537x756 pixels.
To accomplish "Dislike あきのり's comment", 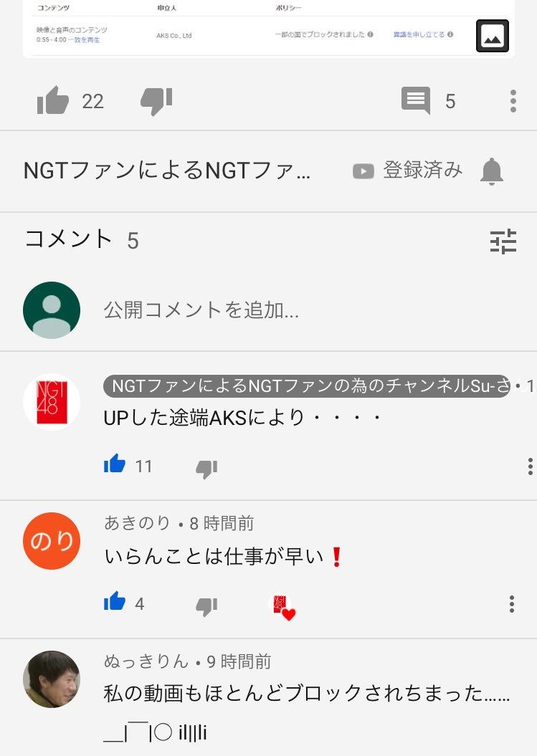I will point(206,606).
